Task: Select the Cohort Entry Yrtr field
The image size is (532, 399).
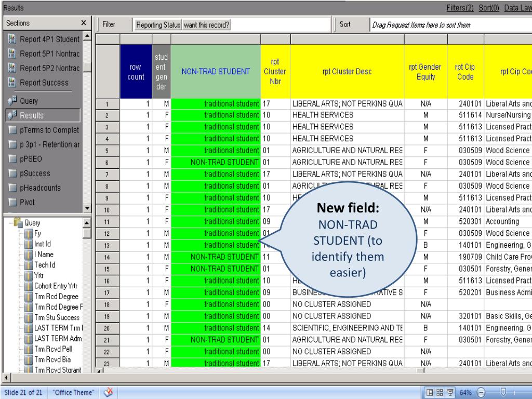Action: tap(56, 286)
